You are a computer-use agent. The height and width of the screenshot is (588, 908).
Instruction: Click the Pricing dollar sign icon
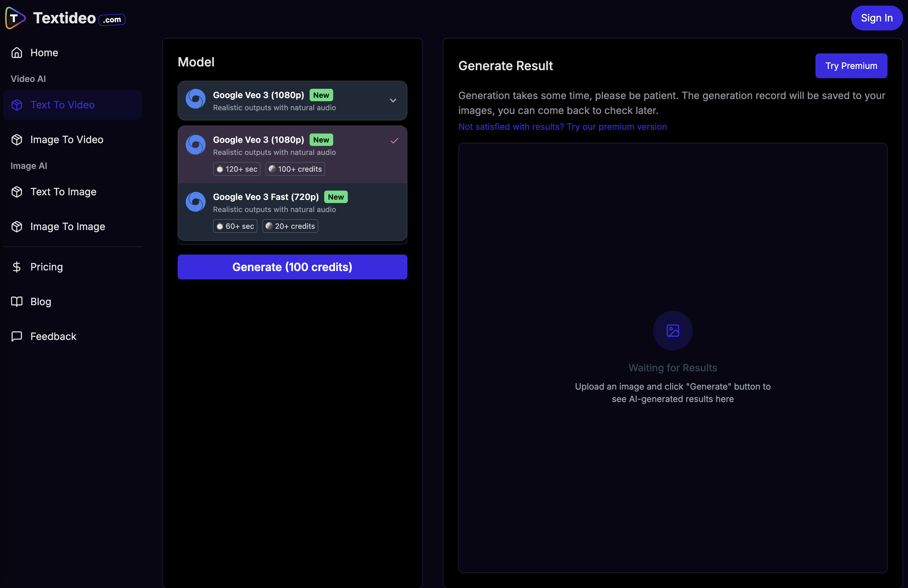click(x=17, y=267)
